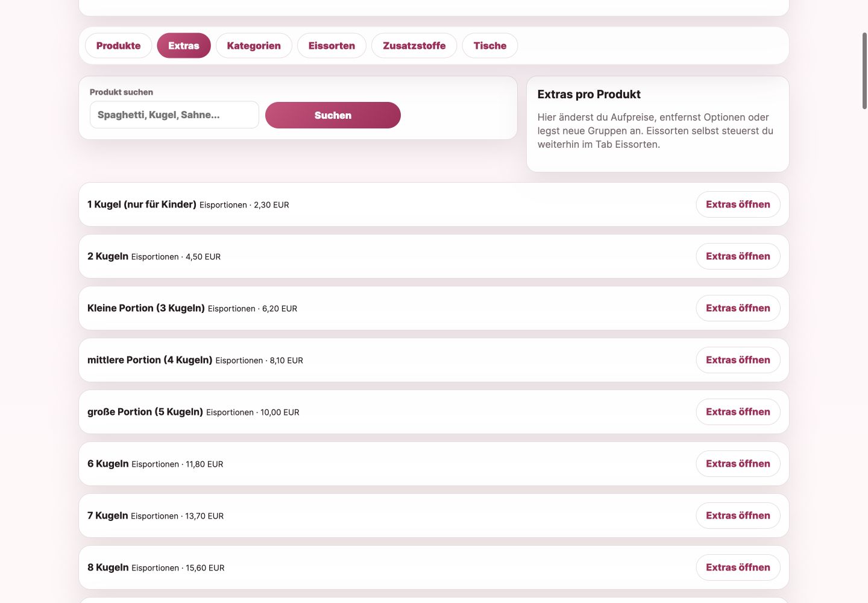Open extras for 6 Kugeln
The height and width of the screenshot is (603, 868).
(738, 464)
